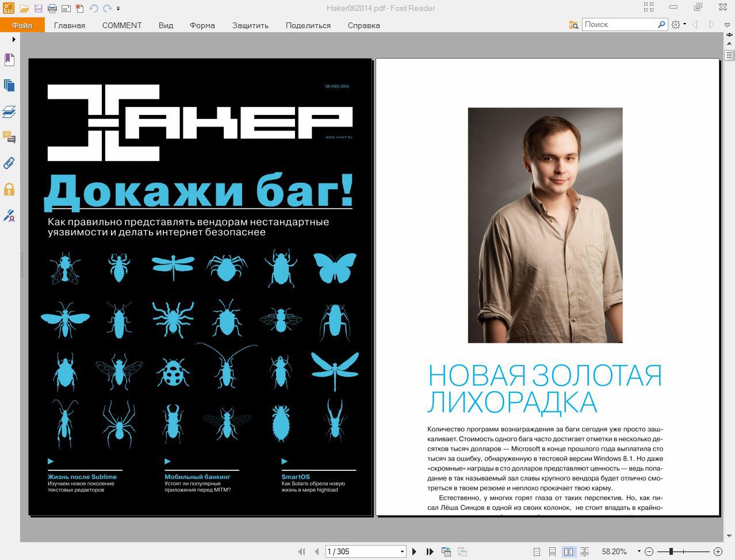Open the Защитить tab
735x560 pixels.
pyautogui.click(x=250, y=25)
